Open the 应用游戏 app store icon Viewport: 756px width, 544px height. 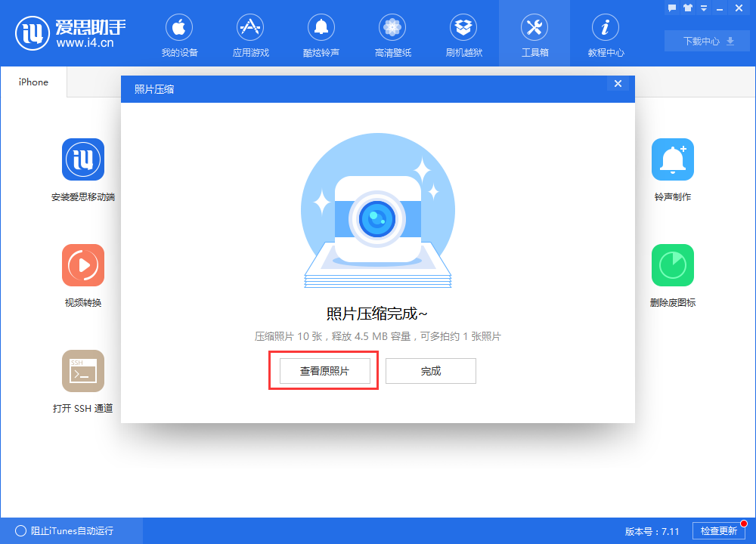pos(250,34)
